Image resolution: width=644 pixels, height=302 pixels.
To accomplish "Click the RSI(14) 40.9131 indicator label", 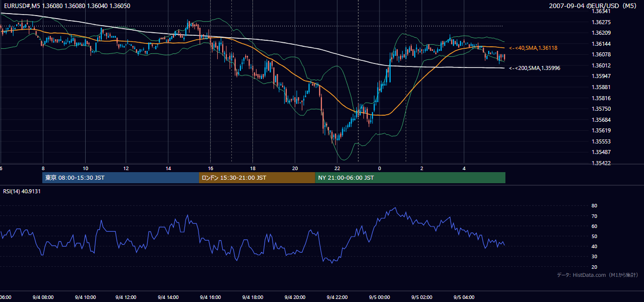I will (22, 191).
